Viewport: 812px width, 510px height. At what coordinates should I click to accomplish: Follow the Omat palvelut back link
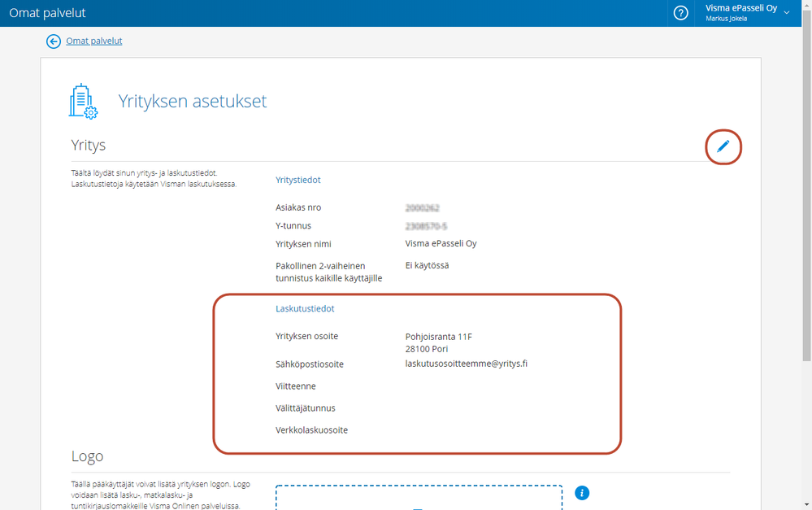click(93, 41)
